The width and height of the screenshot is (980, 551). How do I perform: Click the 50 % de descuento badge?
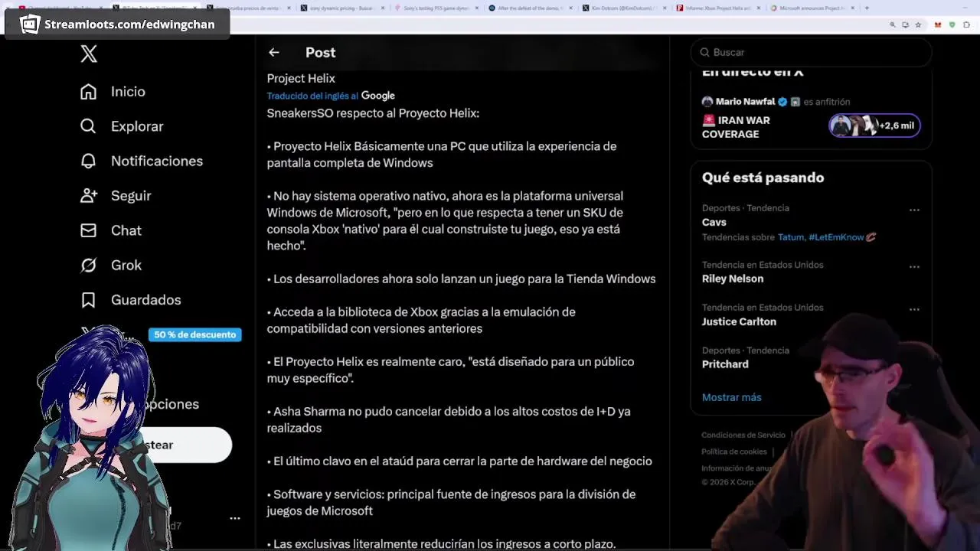(194, 334)
